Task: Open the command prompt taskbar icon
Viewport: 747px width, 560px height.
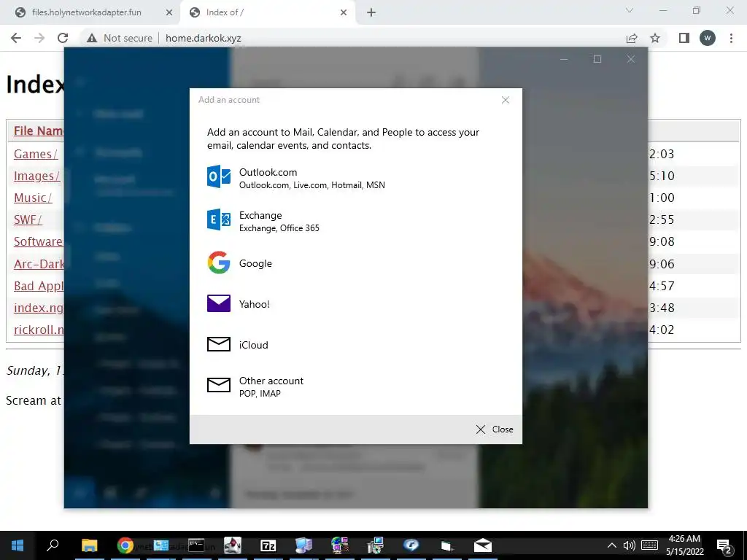Action: click(196, 545)
